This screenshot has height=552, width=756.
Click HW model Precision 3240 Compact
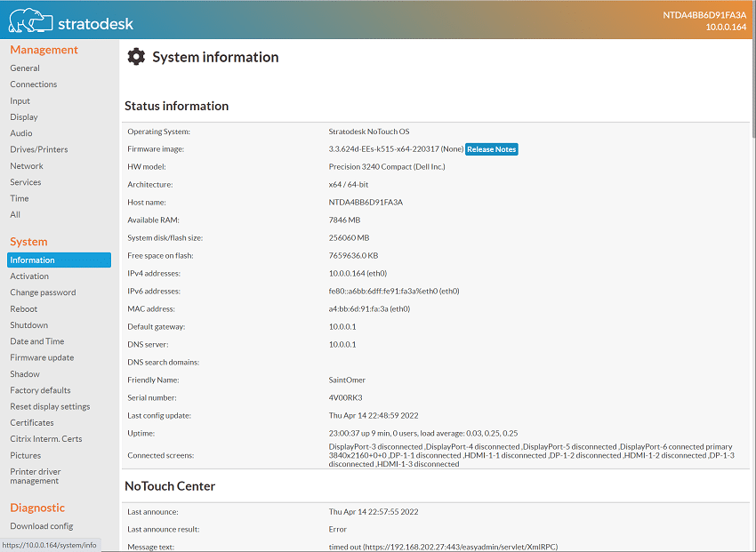click(387, 166)
